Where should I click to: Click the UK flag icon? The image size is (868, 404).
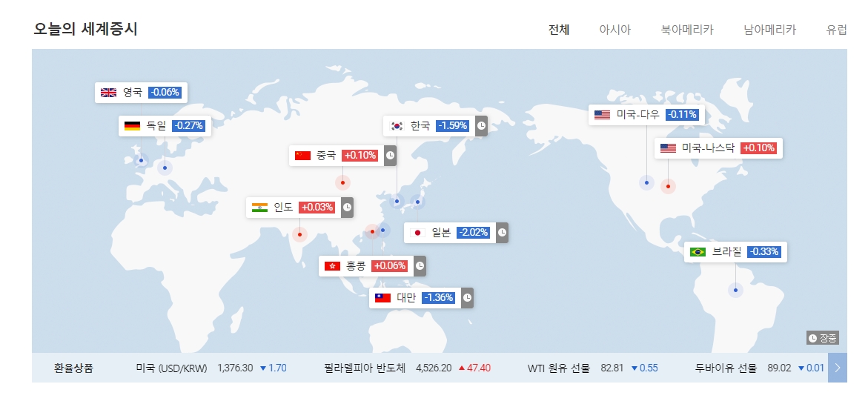(108, 93)
